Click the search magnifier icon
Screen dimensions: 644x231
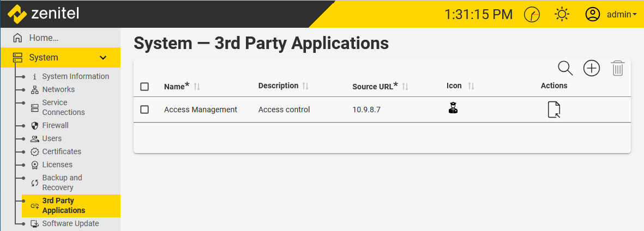(565, 69)
